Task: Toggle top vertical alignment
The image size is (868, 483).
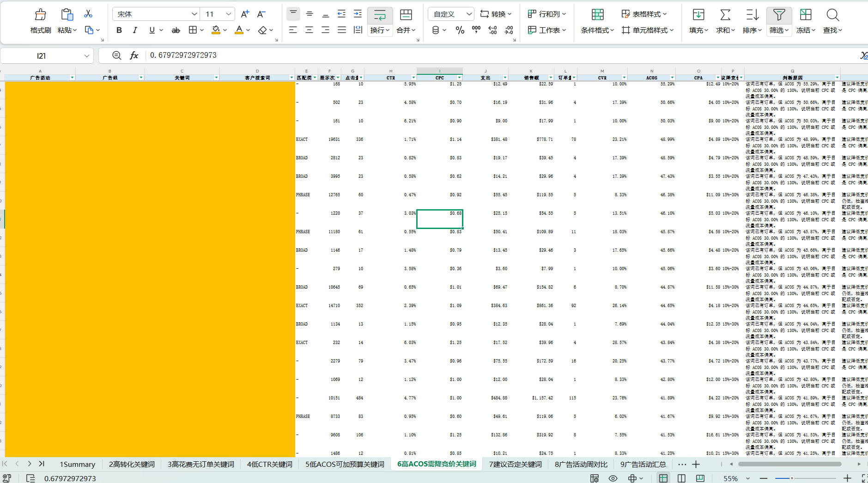Action: tap(293, 14)
